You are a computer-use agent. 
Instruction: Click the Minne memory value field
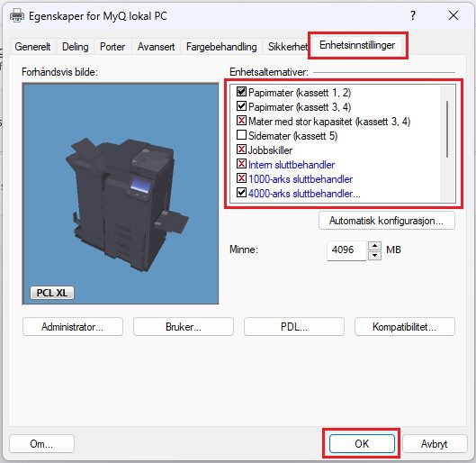[x=346, y=250]
